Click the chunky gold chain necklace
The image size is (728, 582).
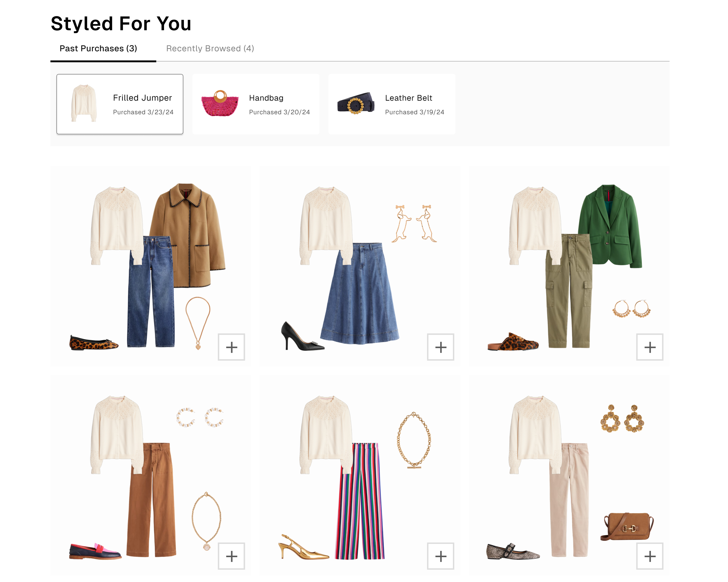pyautogui.click(x=414, y=440)
